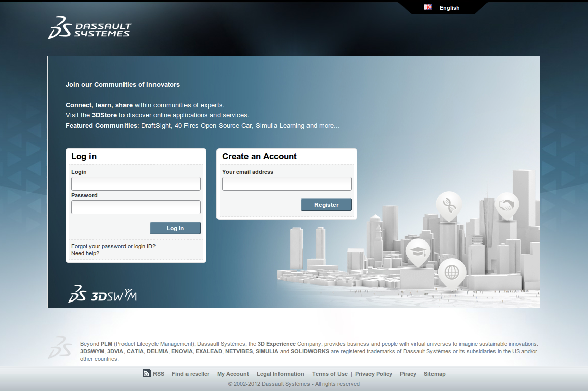Click the Register button
The image size is (588, 391).
(326, 205)
